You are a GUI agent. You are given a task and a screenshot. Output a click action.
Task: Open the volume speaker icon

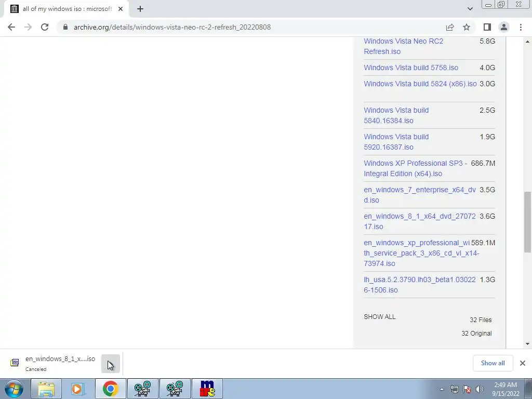pyautogui.click(x=480, y=389)
